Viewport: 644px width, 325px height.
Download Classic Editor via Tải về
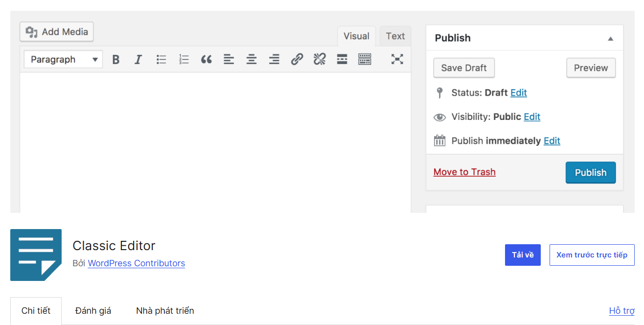(x=523, y=255)
